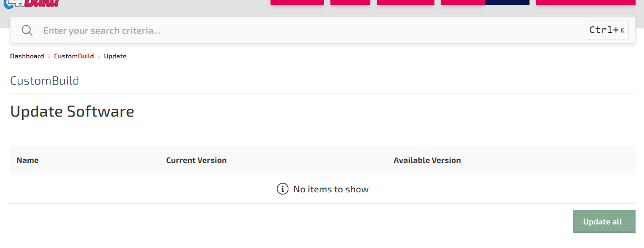Click the CustomBuild logo in the header
The width and height of the screenshot is (644, 248).
click(30, 3)
